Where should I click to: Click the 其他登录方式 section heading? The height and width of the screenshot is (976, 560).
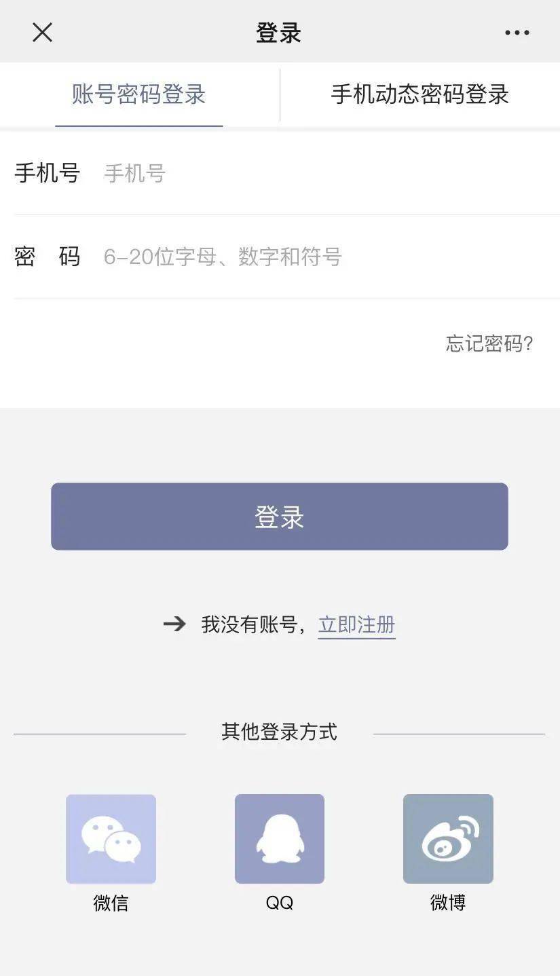pos(279,732)
